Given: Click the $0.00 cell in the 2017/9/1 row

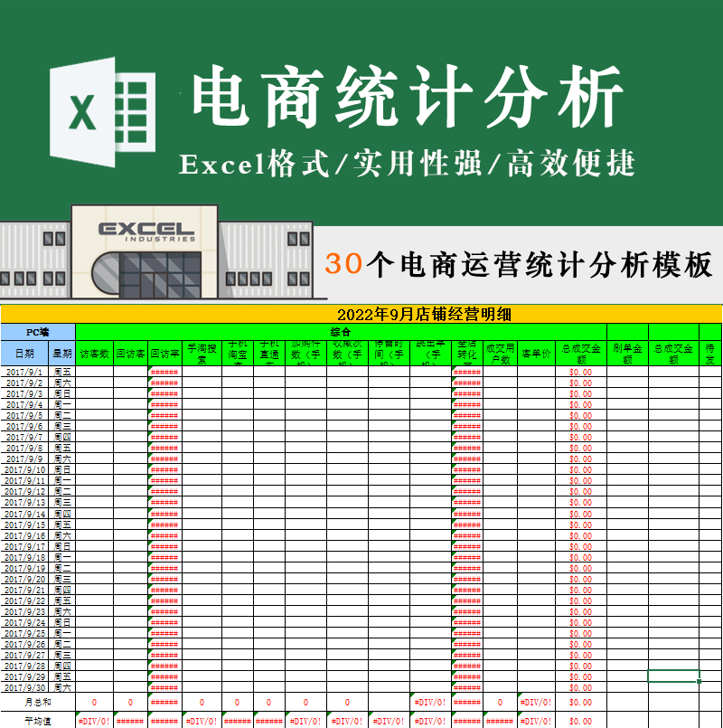Looking at the screenshot, I should pos(581,372).
